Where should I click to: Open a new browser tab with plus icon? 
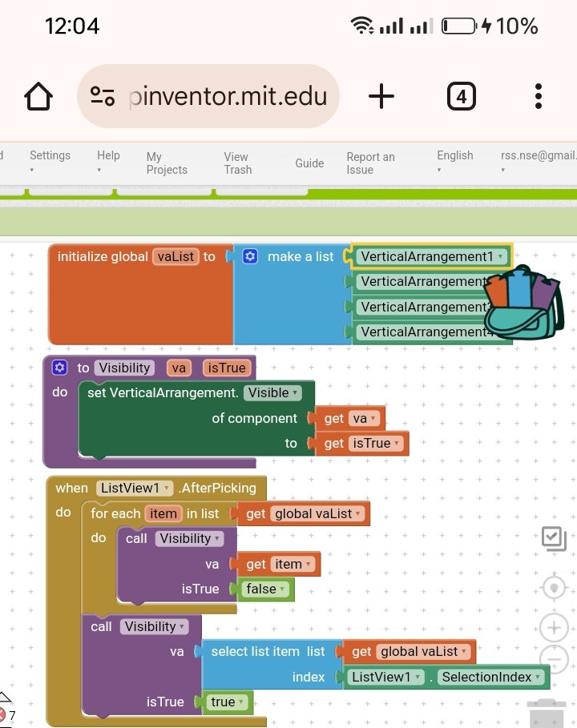(x=381, y=96)
